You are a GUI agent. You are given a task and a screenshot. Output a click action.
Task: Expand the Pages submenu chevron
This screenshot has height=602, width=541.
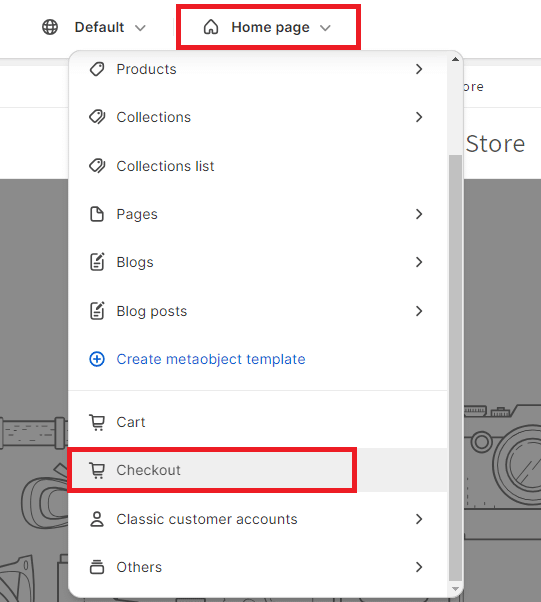tap(419, 214)
